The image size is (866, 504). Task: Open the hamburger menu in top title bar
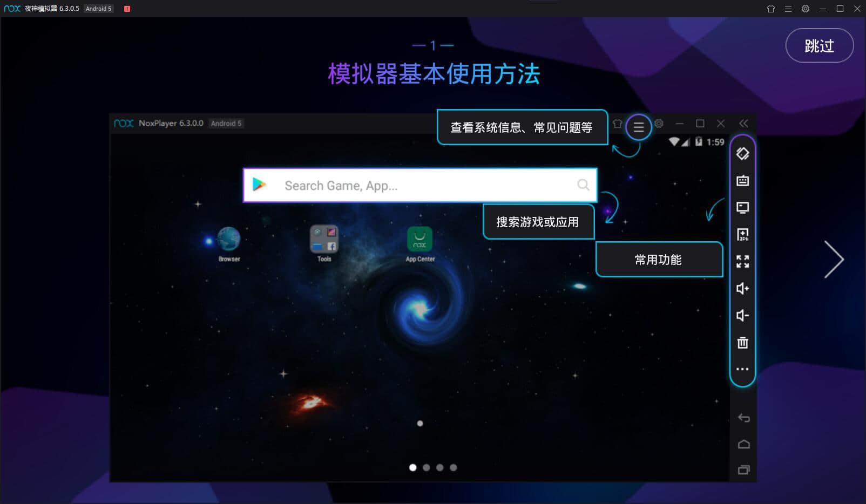point(788,9)
